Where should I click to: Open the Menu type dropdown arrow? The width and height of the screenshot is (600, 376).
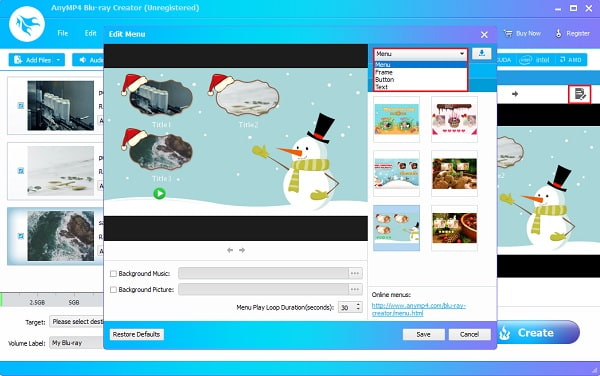[x=462, y=54]
